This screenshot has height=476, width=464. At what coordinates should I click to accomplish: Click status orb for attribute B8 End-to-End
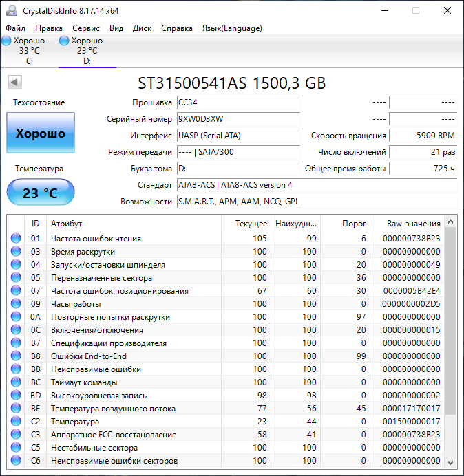15,356
